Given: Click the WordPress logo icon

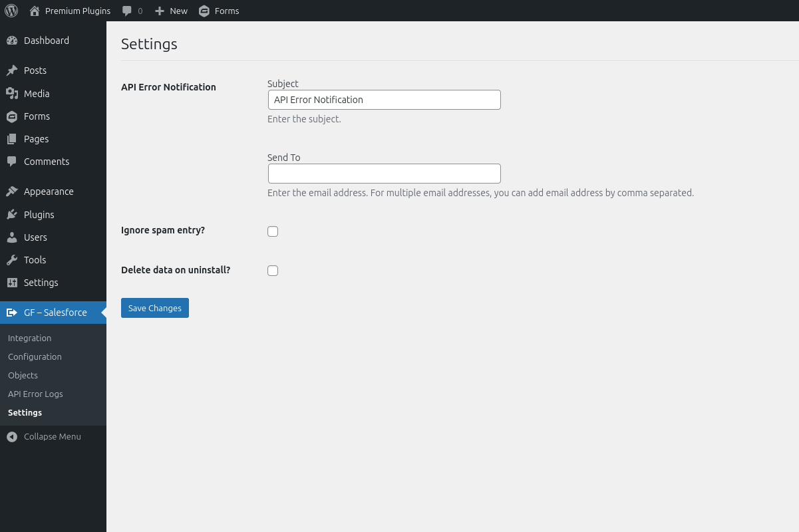Looking at the screenshot, I should 11,10.
